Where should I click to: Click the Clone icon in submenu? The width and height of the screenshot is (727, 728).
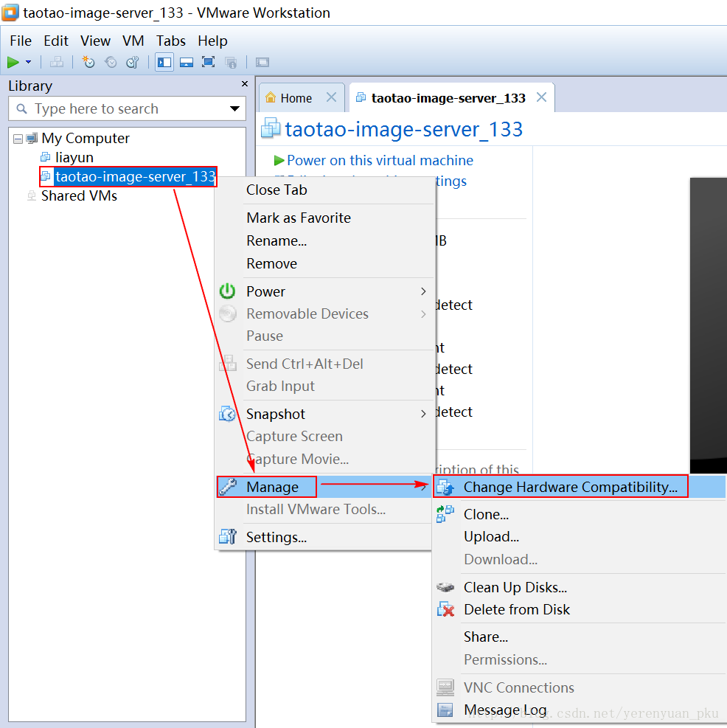(x=445, y=514)
